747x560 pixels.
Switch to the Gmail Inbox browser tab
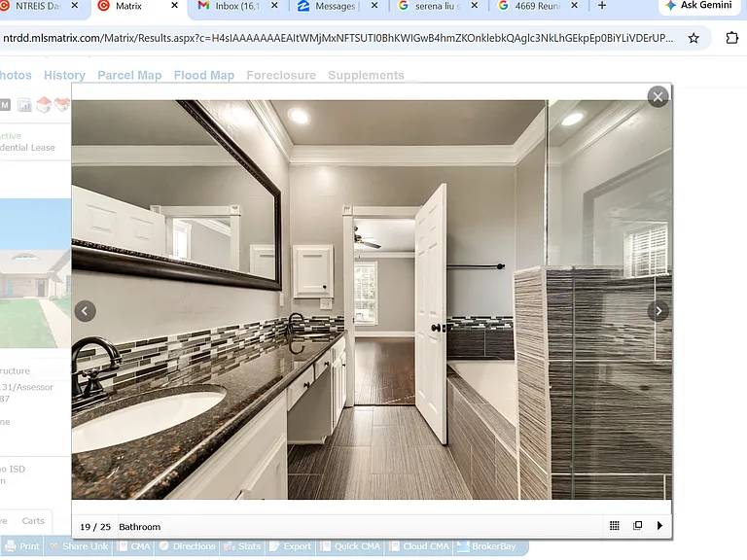[x=236, y=6]
